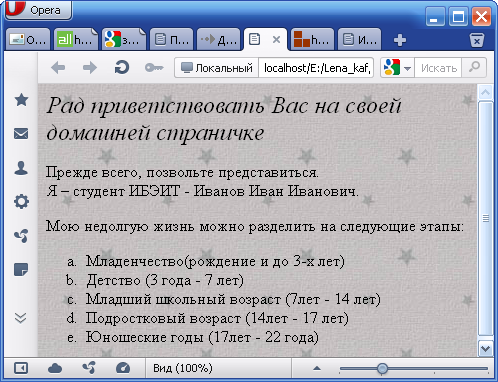Viewport: 498px width, 382px height.
Task: Close the active tab with the x
Action: [276, 40]
